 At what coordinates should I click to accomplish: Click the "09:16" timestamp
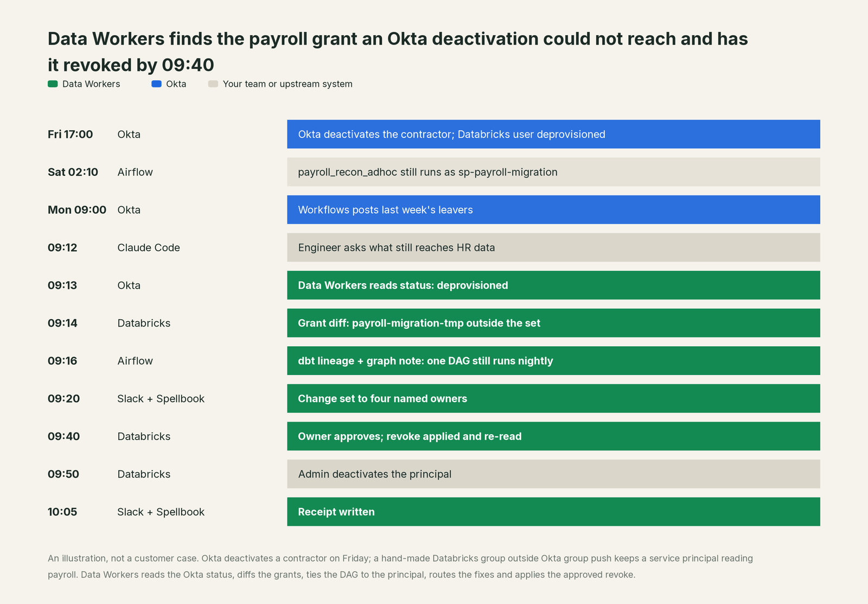(x=62, y=361)
